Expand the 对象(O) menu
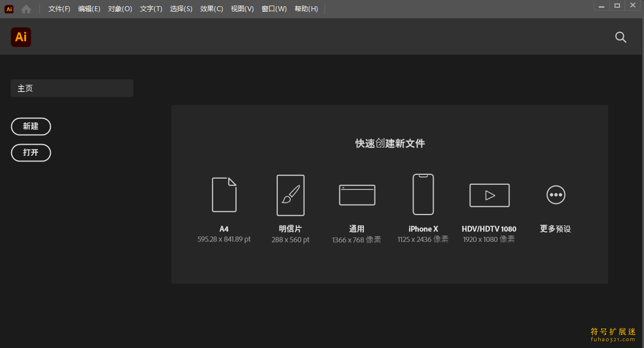 point(120,9)
